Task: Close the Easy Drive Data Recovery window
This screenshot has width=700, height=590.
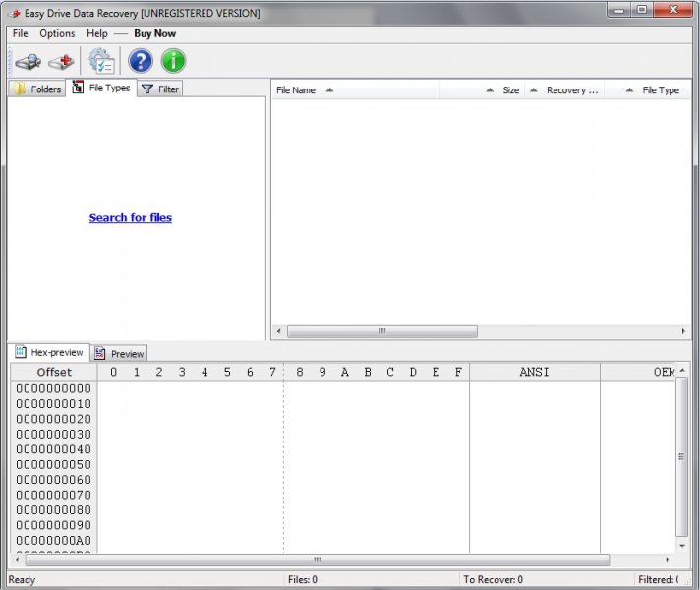Action: pos(673,10)
